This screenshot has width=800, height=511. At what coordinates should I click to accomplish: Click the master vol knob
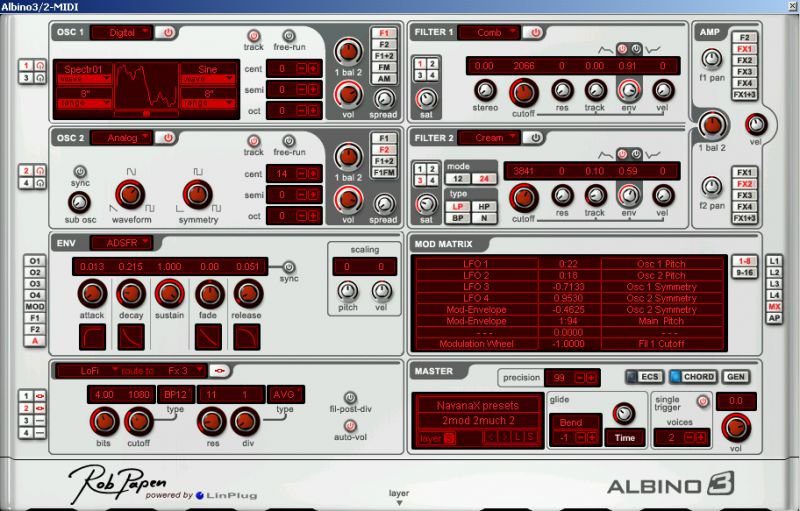[736, 427]
